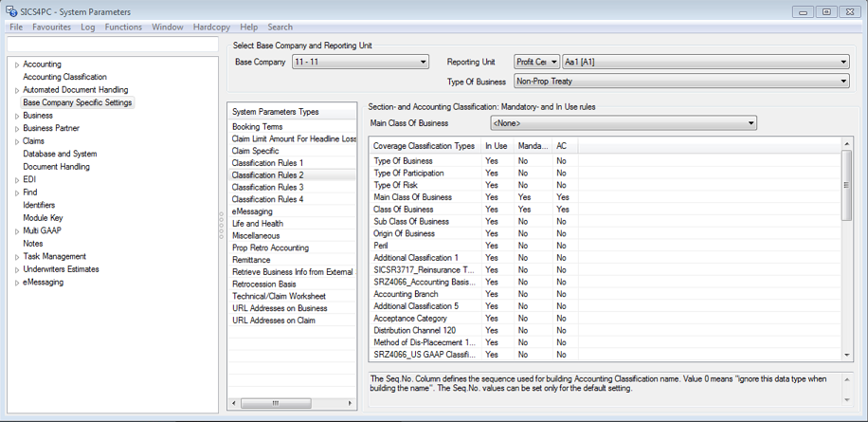The image size is (868, 422).
Task: Open the Base Company dropdown
Action: 423,63
